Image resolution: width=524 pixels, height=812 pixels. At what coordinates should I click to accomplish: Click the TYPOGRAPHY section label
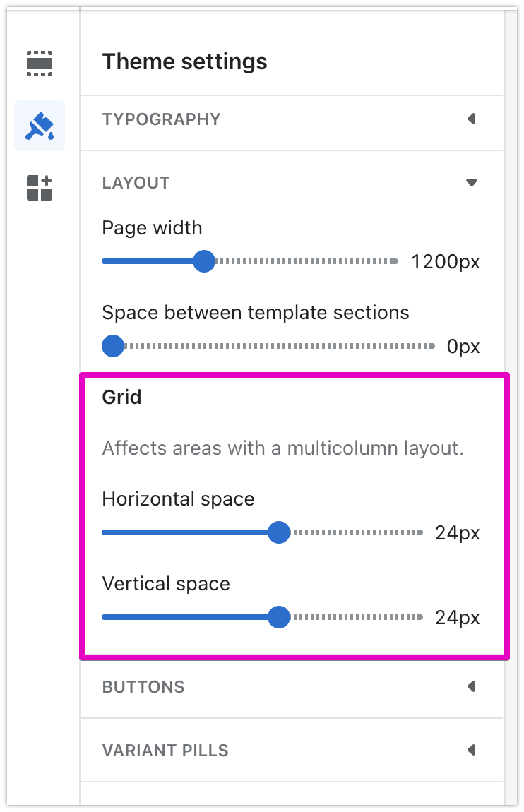(x=161, y=119)
